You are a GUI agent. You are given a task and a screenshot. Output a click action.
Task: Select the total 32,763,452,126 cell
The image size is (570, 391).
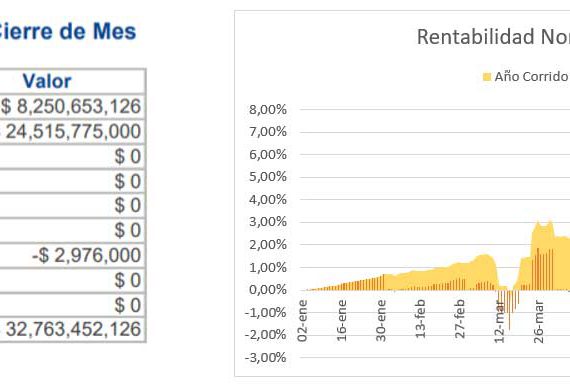pyautogui.click(x=71, y=329)
